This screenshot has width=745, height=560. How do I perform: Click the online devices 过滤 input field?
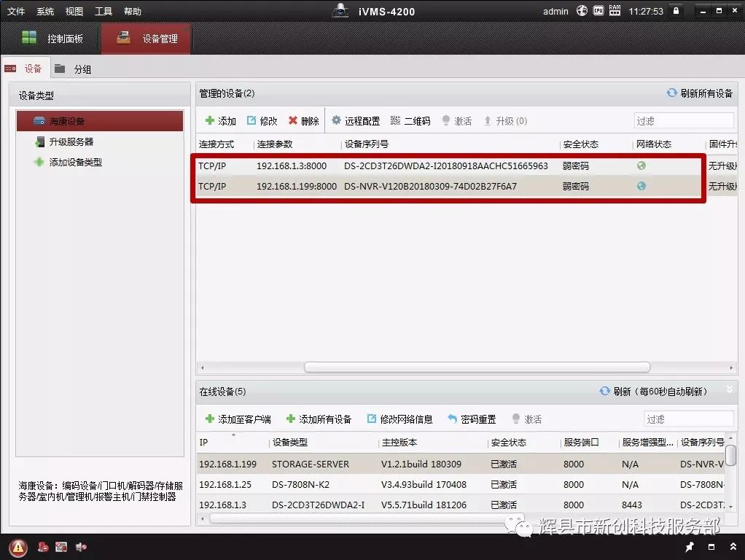689,419
